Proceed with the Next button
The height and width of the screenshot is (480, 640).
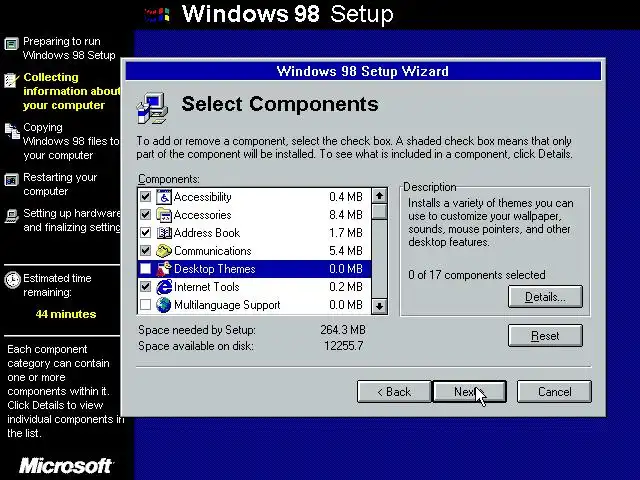coord(469,392)
